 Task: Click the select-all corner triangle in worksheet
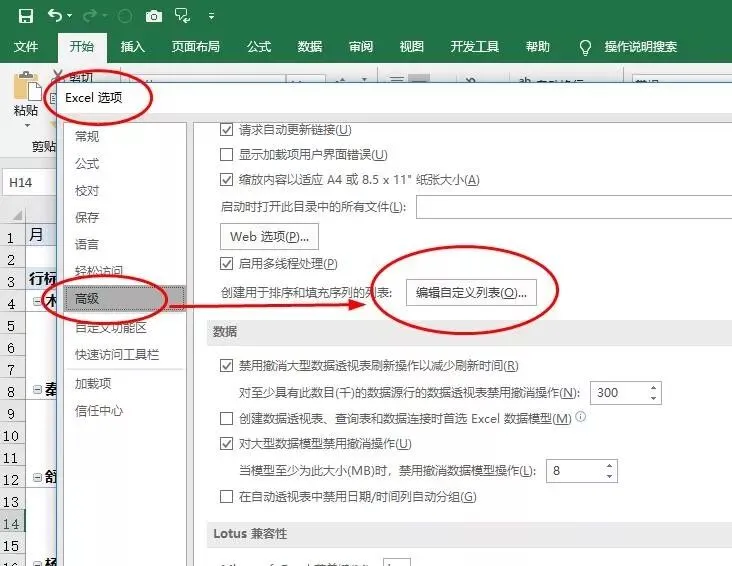[17, 215]
